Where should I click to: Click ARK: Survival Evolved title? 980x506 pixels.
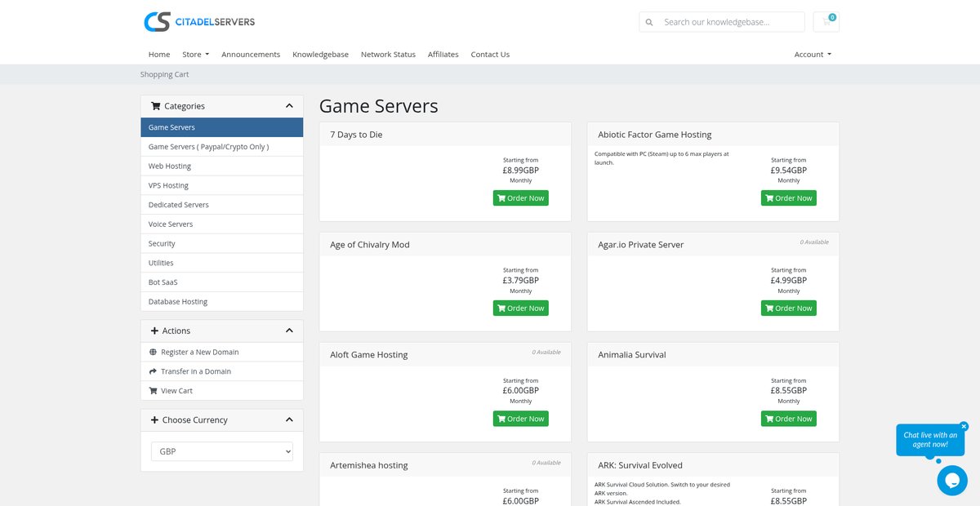640,465
